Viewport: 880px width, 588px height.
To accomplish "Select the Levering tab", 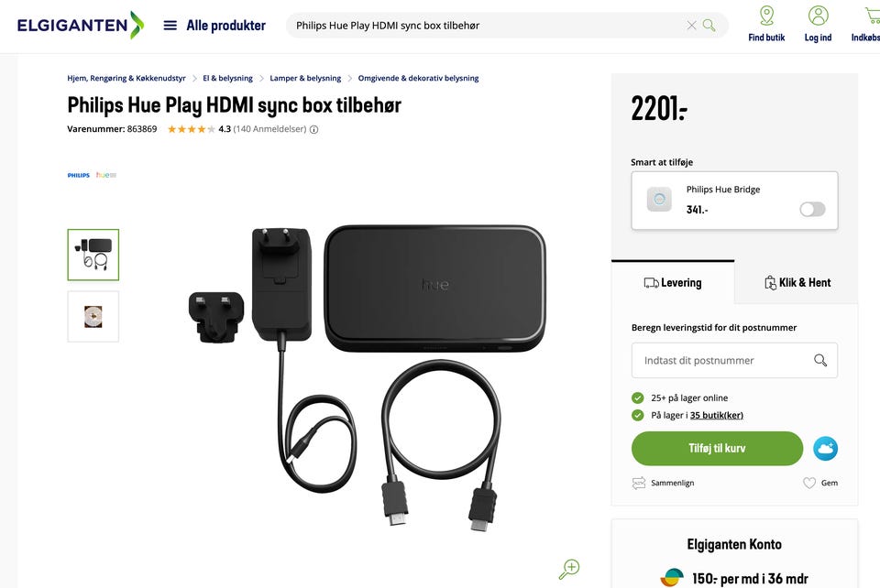I will (673, 282).
